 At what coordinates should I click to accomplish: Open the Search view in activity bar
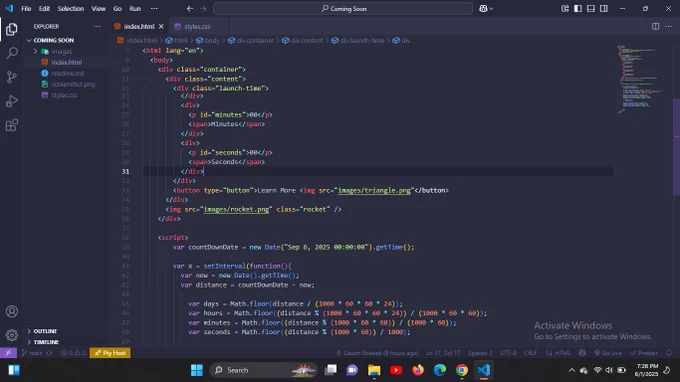tap(12, 53)
